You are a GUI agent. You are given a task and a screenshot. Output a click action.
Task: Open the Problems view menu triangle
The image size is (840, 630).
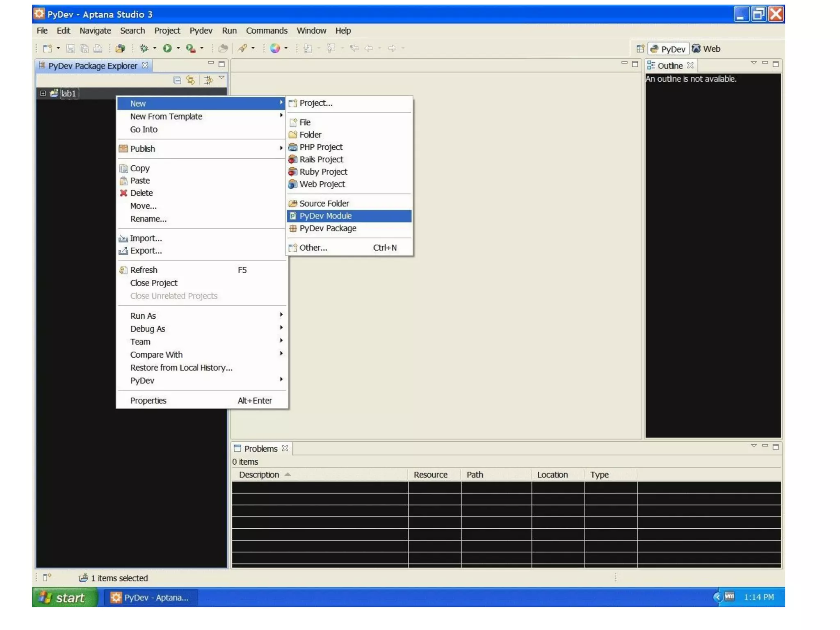[x=754, y=446]
